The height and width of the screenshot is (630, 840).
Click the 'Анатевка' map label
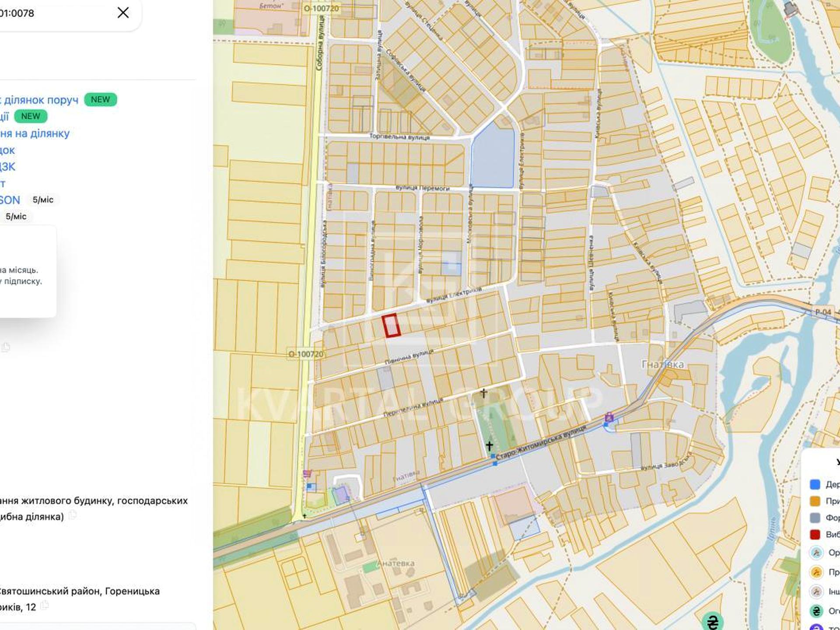click(x=396, y=563)
